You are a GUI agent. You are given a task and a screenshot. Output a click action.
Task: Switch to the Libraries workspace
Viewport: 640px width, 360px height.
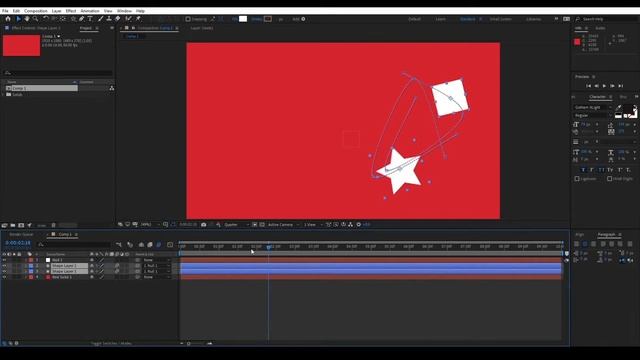[x=533, y=19]
